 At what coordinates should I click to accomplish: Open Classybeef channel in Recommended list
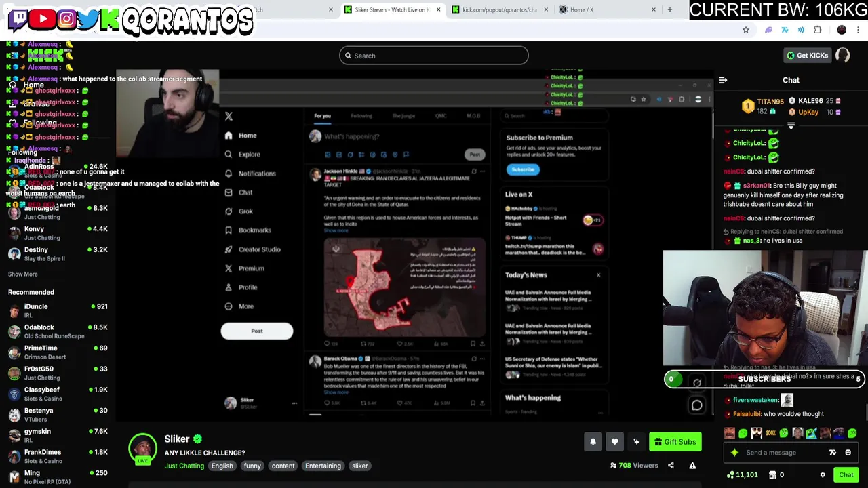[x=58, y=394]
